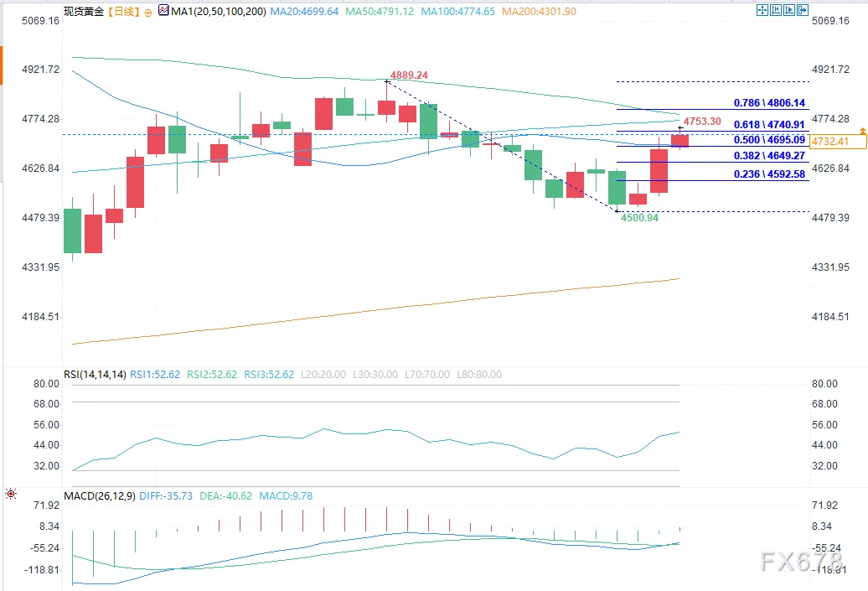This screenshot has width=868, height=591.
Task: Click the export chart arrow icon
Action: [803, 10]
